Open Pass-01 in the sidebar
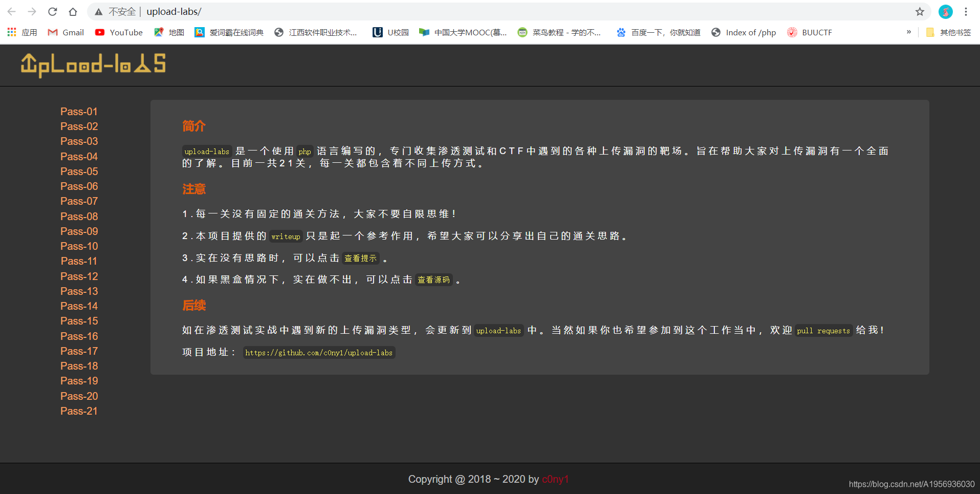The image size is (980, 494). pos(79,112)
